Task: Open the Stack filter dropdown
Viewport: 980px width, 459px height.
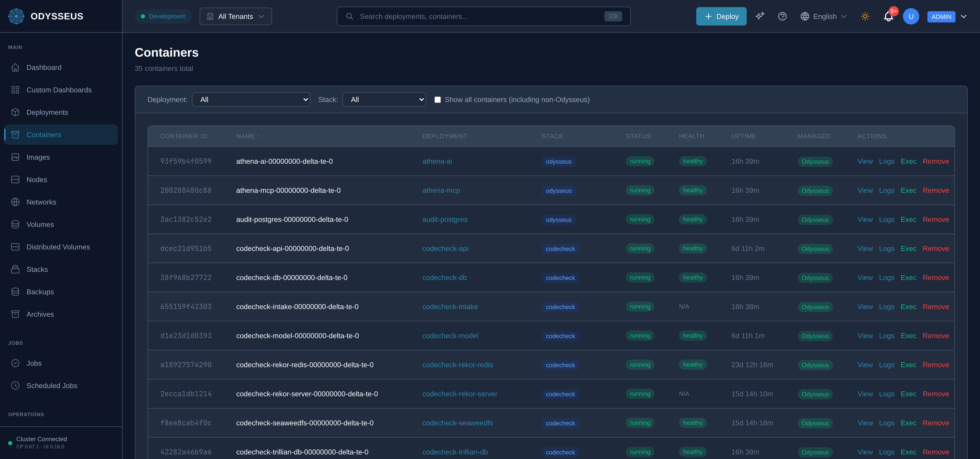Action: point(384,99)
